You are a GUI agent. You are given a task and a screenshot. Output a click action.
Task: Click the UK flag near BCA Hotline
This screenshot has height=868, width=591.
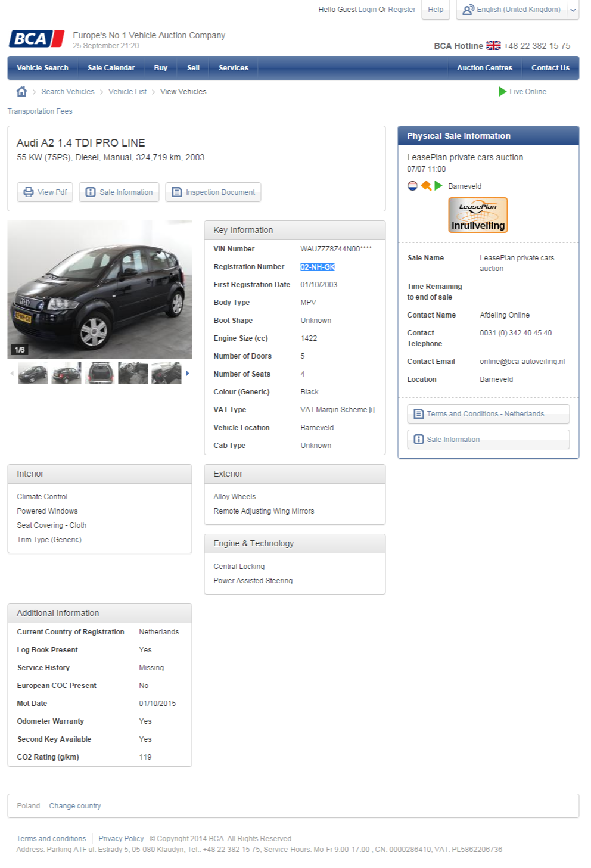493,45
